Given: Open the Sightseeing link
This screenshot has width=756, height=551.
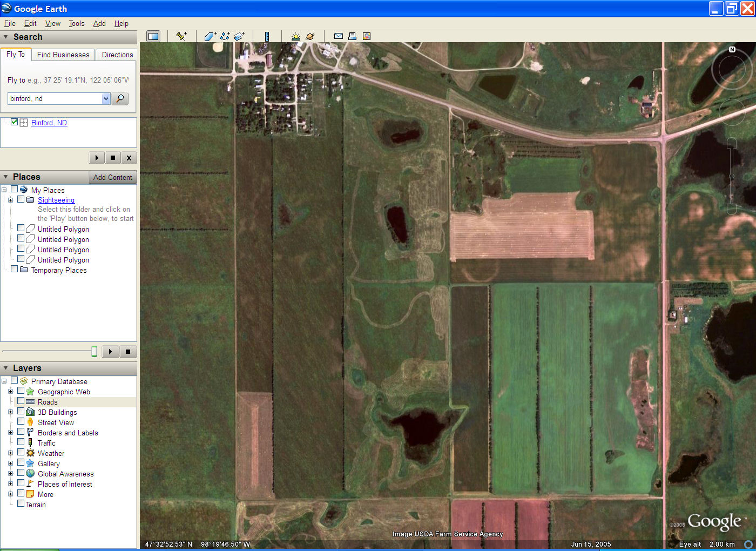Looking at the screenshot, I should (56, 200).
